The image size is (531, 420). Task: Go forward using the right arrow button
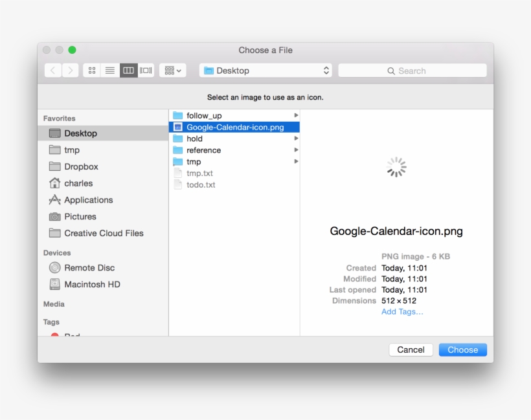tap(71, 71)
